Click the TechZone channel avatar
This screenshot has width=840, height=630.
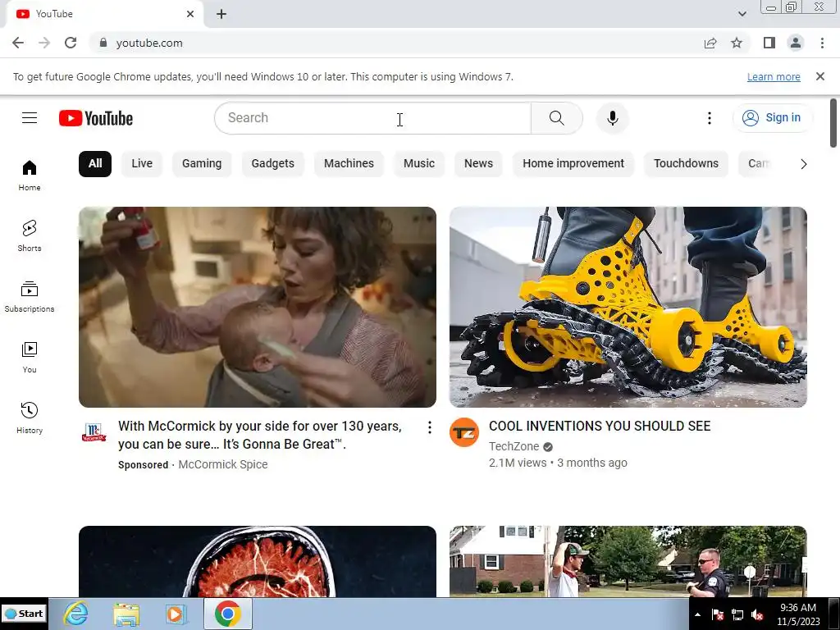click(x=464, y=432)
